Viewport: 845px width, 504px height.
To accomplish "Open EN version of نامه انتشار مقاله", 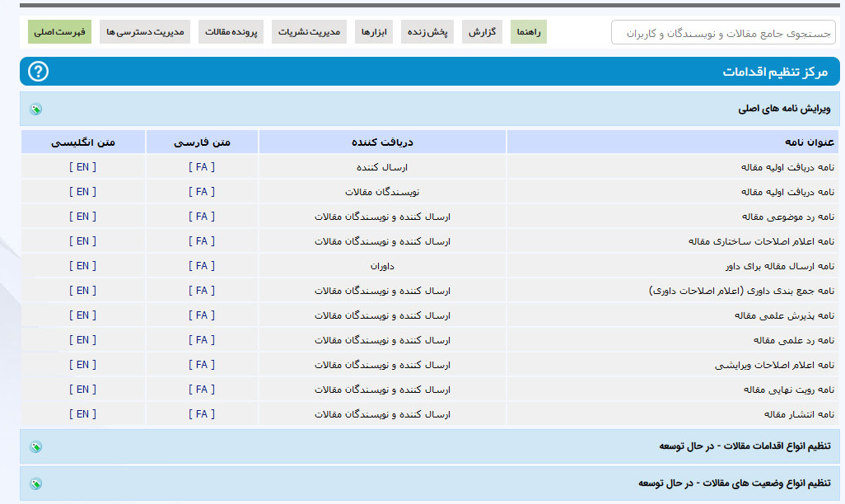I will tap(82, 414).
